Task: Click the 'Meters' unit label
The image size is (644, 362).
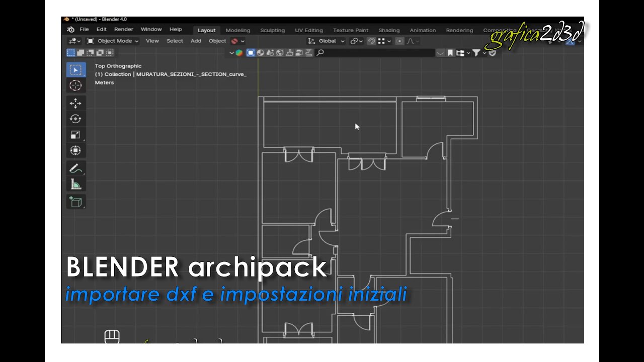Action: (105, 82)
